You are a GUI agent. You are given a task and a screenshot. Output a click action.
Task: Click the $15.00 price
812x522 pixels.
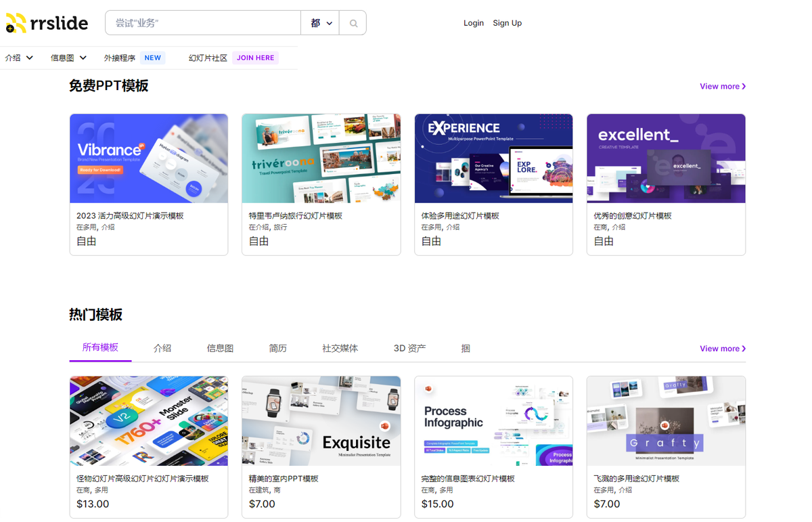pyautogui.click(x=438, y=504)
